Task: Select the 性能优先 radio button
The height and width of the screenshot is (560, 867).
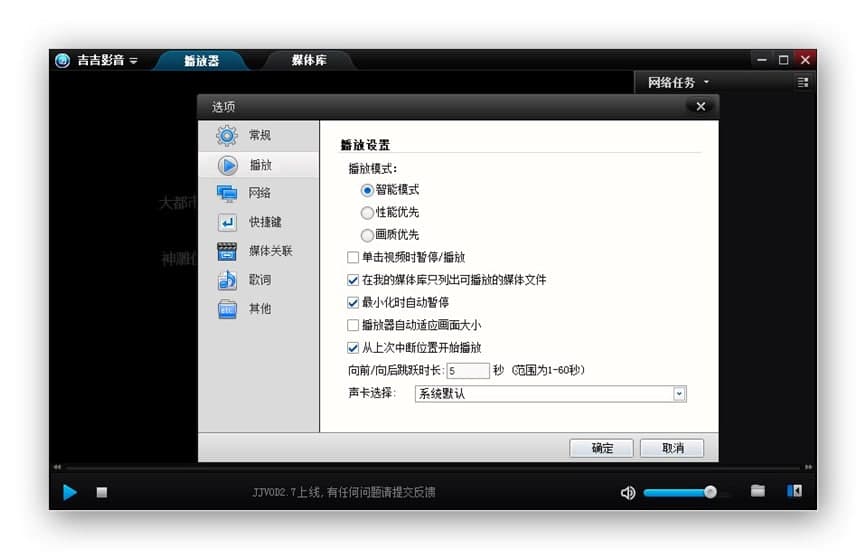Action: (x=367, y=212)
